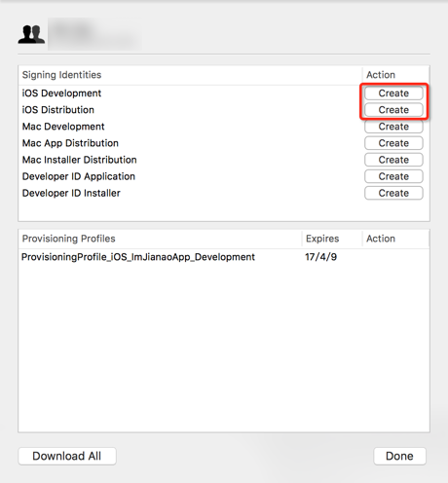Create the Mac App Distribution identity
The width and height of the screenshot is (448, 483).
point(393,143)
